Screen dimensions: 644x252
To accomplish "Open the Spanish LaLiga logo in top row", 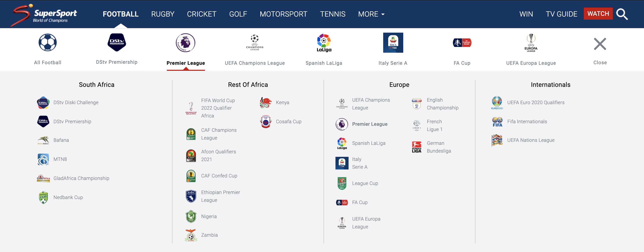I will (324, 43).
